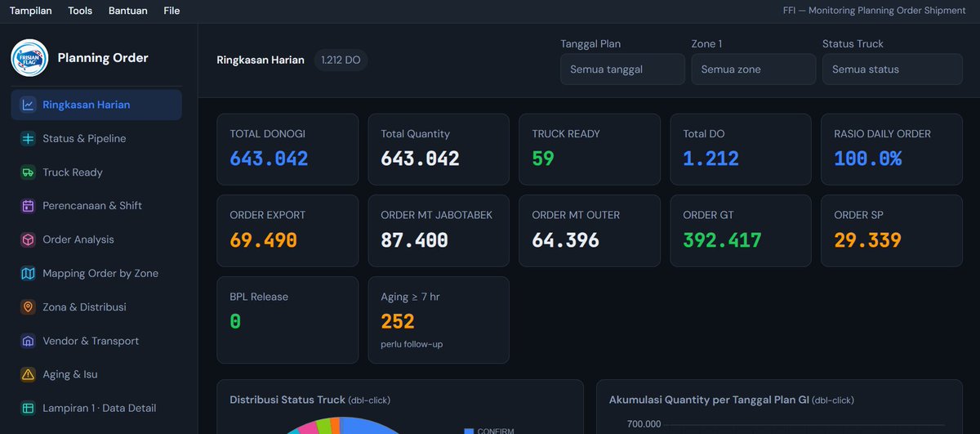980x434 pixels.
Task: Navigate to Perencanaan & Shift label
Action: (92, 206)
